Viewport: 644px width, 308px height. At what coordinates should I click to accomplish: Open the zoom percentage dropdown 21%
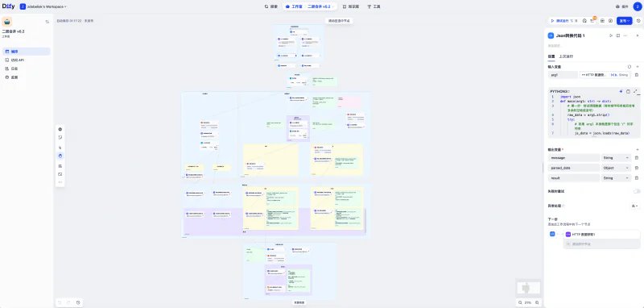(528, 302)
